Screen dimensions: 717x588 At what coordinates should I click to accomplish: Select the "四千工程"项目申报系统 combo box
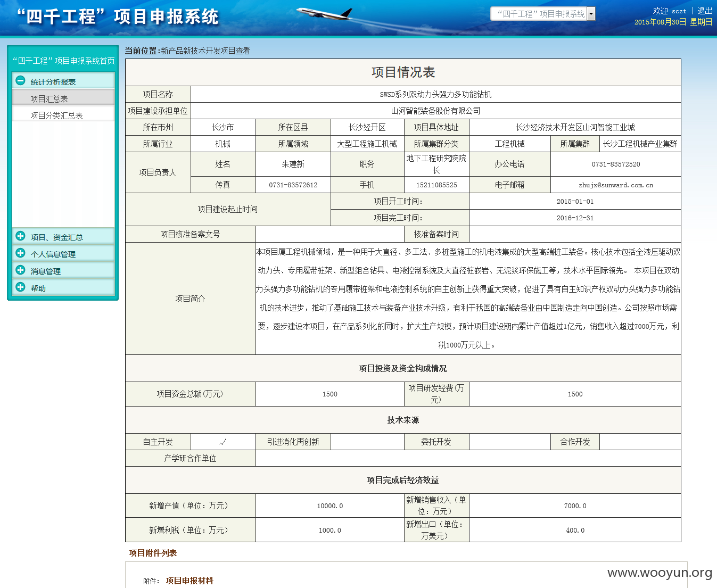542,14
